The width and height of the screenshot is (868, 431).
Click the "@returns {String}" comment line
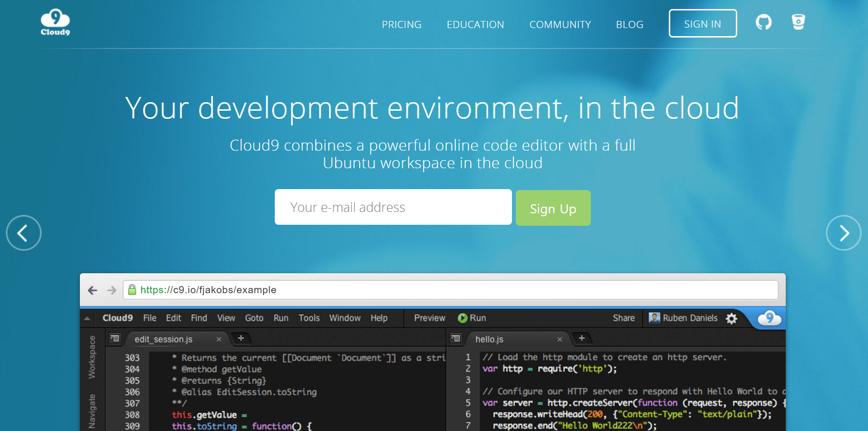click(x=219, y=381)
